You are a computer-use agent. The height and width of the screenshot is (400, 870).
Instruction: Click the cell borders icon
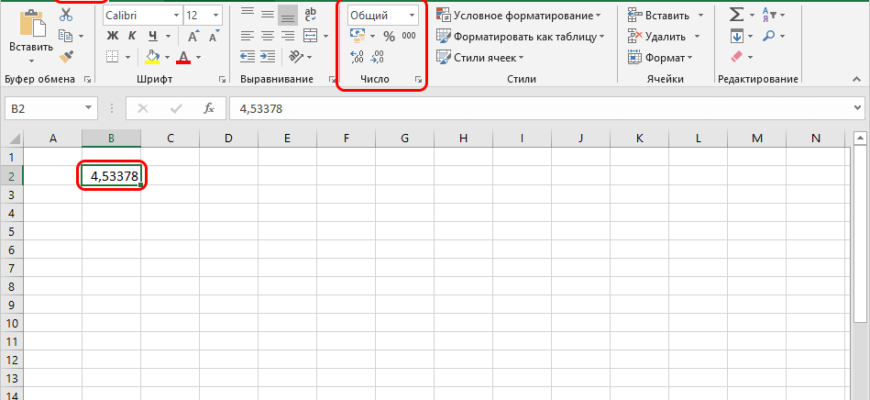(113, 57)
